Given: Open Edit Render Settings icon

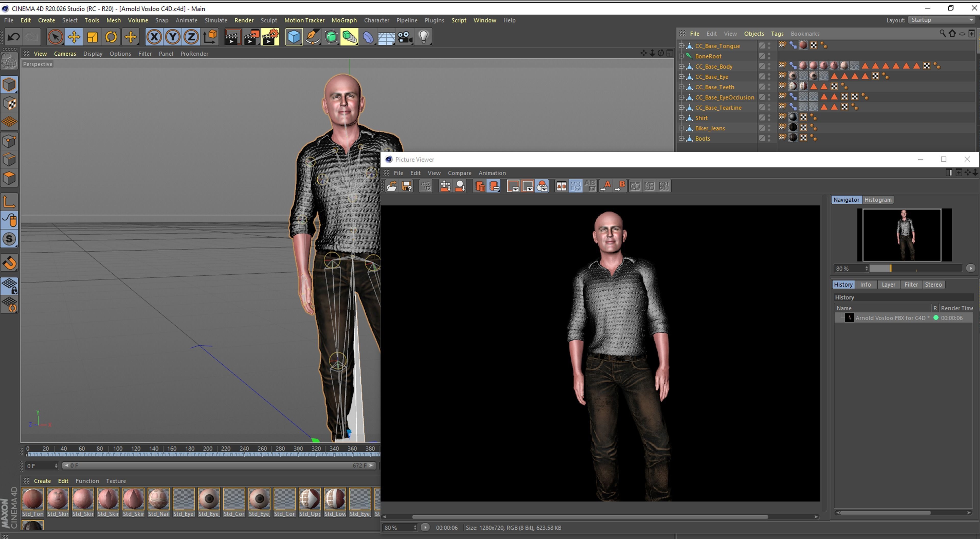Looking at the screenshot, I should pyautogui.click(x=270, y=37).
